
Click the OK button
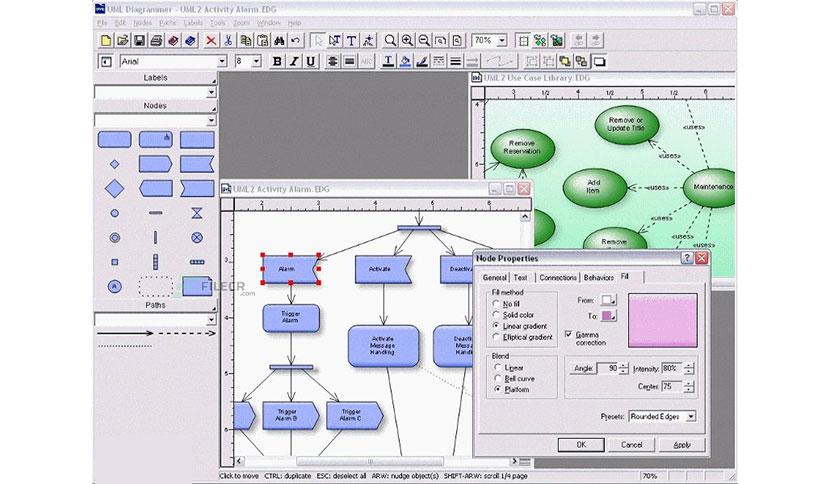pyautogui.click(x=581, y=445)
